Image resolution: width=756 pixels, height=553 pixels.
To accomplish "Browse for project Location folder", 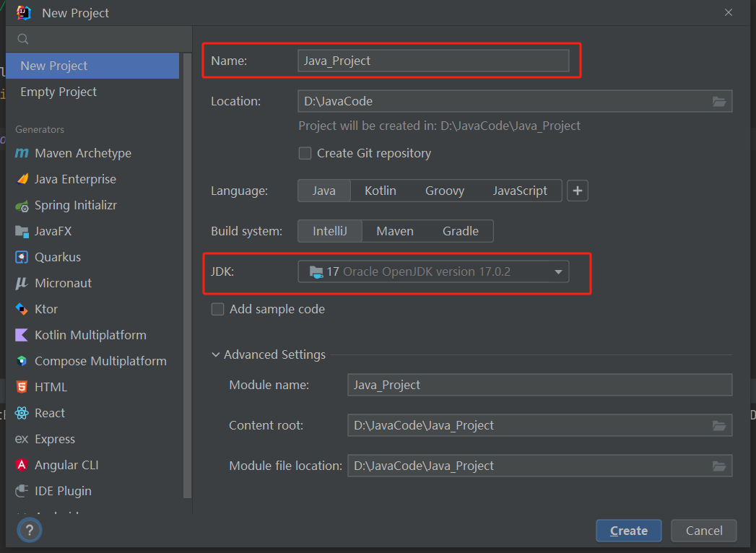I will [719, 101].
